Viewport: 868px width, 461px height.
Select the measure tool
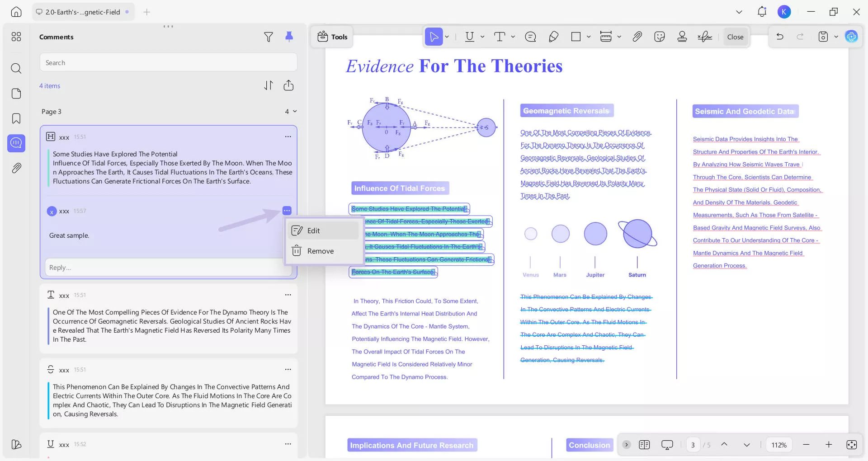coord(606,37)
